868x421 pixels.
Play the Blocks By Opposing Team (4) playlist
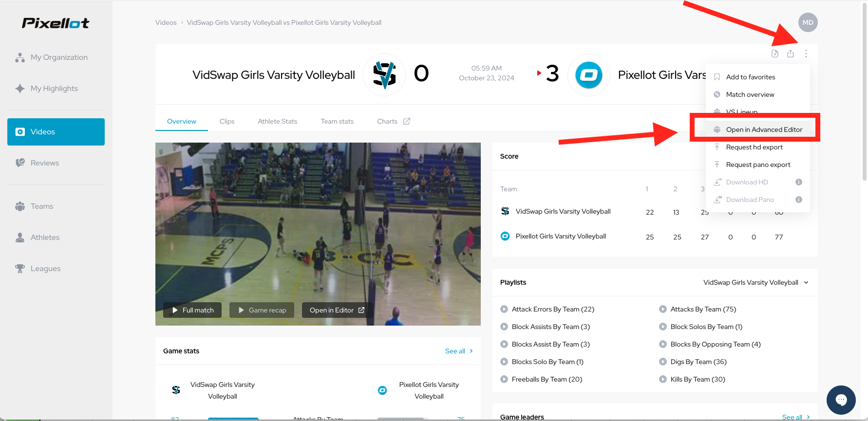tap(710, 344)
